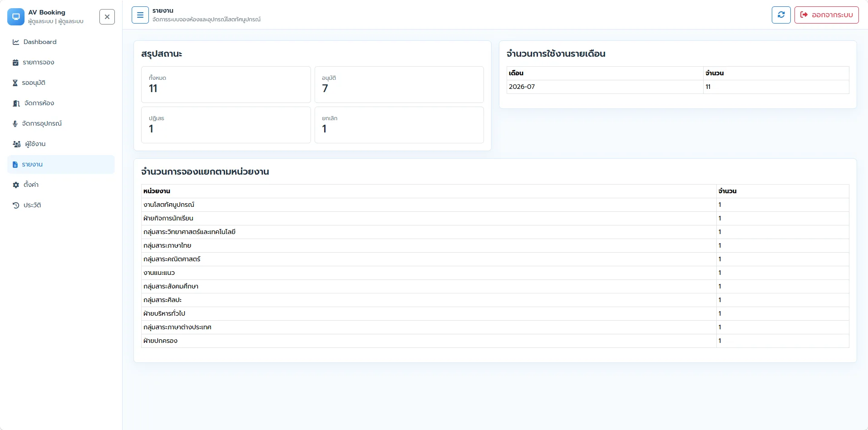Toggle the hamburger menu button
Screen dimensions: 868x430
click(140, 15)
